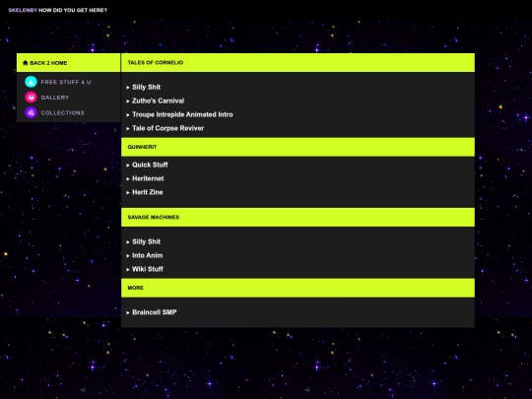Image resolution: width=532 pixels, height=399 pixels.
Task: Click the HOW DID YOU GET HERE? text
Action: pyautogui.click(x=73, y=10)
